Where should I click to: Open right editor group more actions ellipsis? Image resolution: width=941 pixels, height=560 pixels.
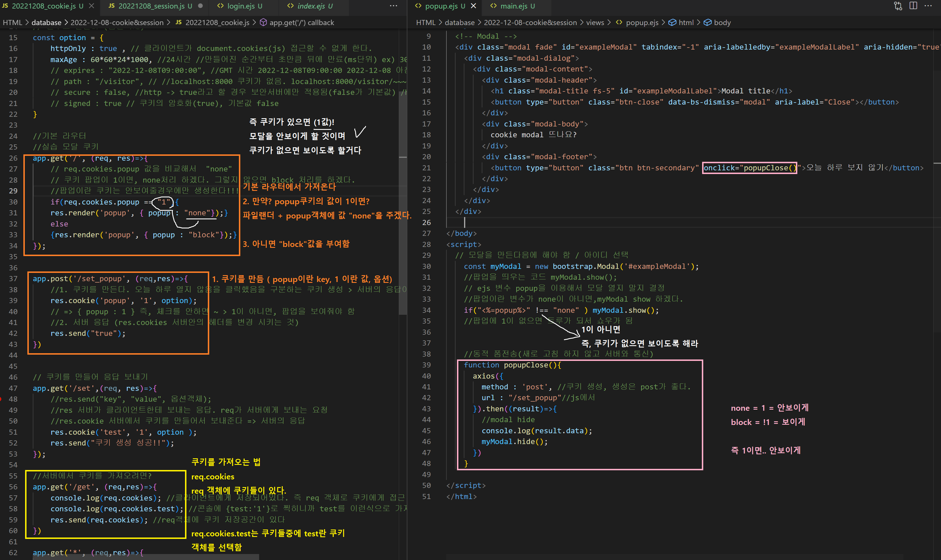(928, 6)
